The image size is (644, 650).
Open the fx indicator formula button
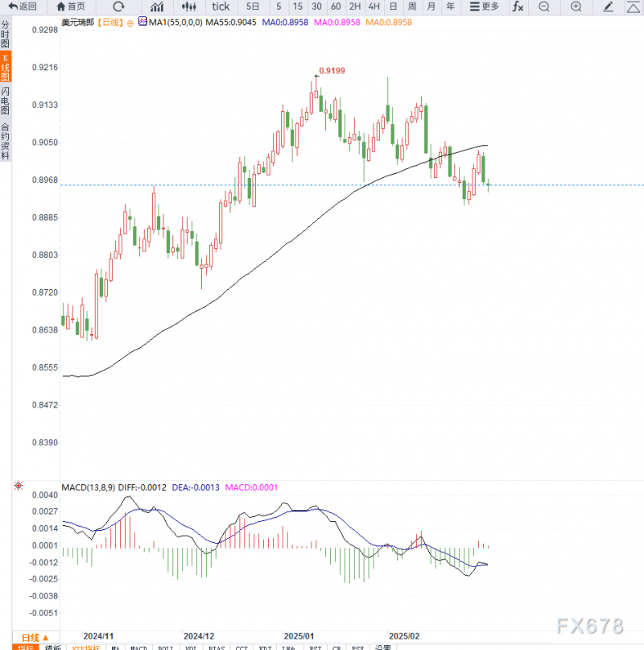(518, 6)
